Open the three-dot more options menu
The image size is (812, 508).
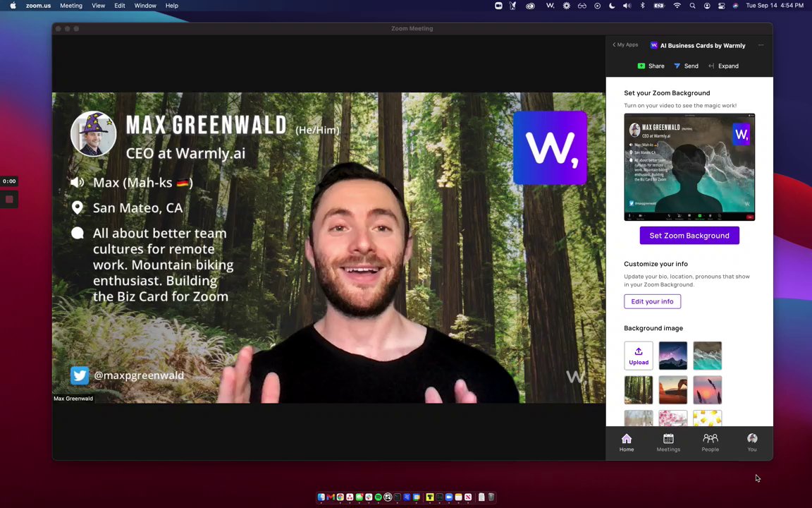(x=761, y=45)
